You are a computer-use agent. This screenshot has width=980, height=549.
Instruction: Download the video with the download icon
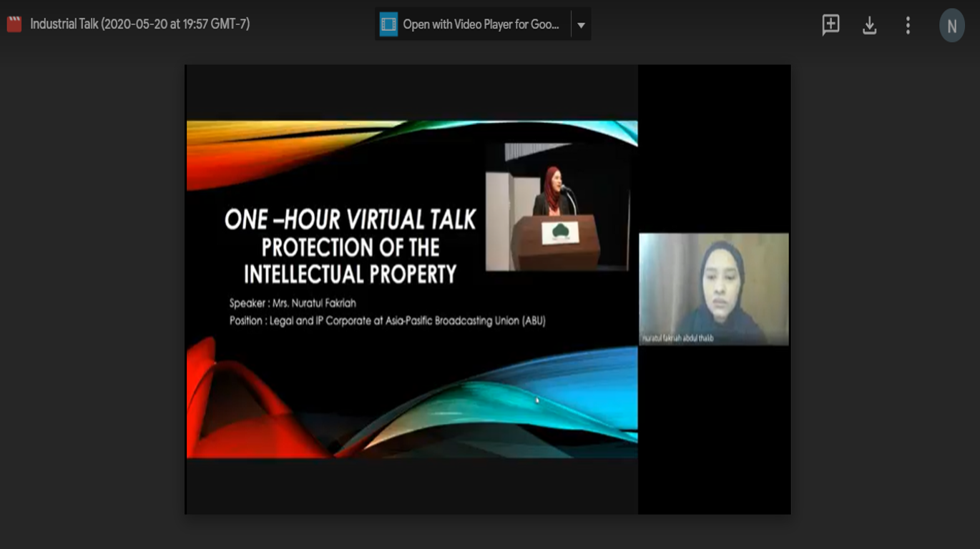(869, 26)
